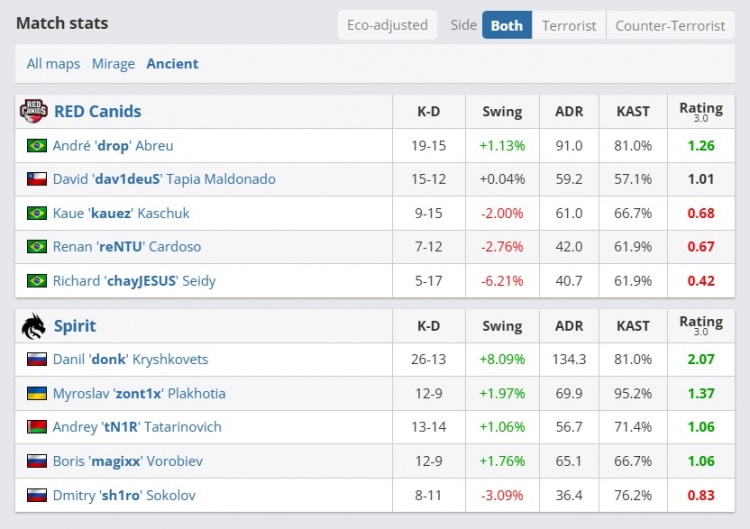Click the Chile flag beside dav1deuS

[37, 179]
